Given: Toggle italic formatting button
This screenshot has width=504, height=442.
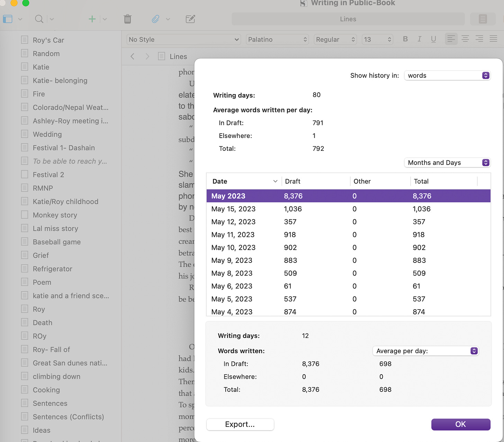Looking at the screenshot, I should point(419,39).
